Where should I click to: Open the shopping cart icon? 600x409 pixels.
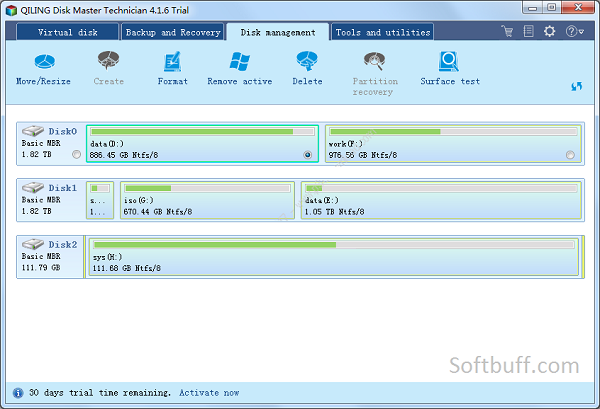pyautogui.click(x=507, y=31)
